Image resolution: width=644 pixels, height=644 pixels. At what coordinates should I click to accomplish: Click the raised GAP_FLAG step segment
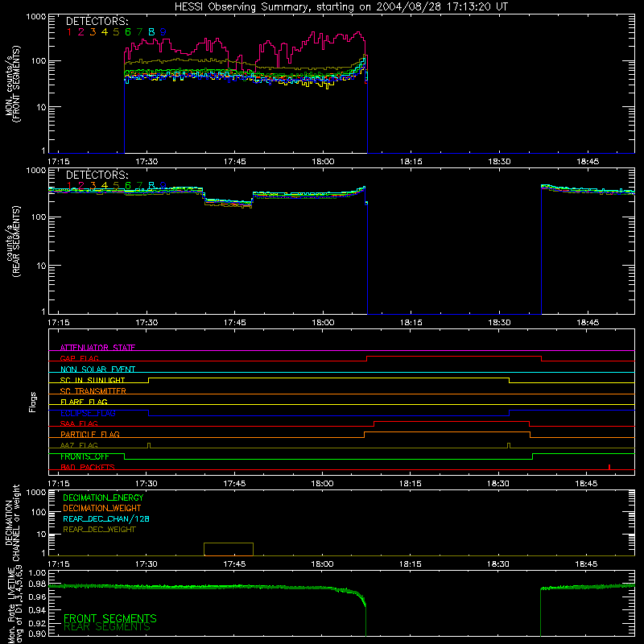(x=454, y=357)
